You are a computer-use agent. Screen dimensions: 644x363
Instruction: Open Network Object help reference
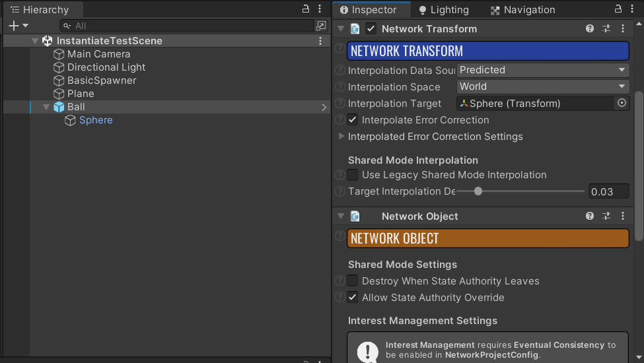click(590, 216)
